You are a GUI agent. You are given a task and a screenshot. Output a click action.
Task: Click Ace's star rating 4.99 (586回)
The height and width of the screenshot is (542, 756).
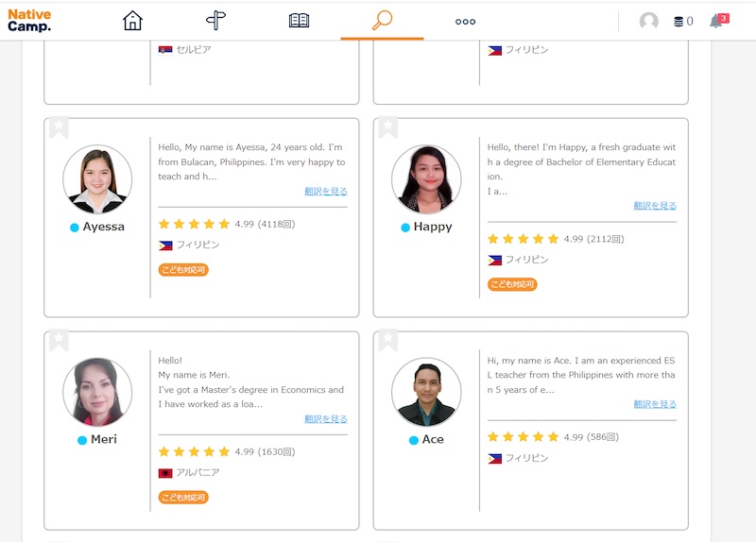[x=553, y=437]
